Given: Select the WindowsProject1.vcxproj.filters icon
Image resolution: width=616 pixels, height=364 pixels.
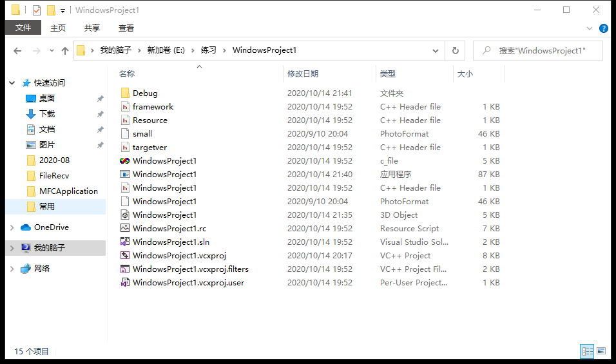Looking at the screenshot, I should pos(125,269).
